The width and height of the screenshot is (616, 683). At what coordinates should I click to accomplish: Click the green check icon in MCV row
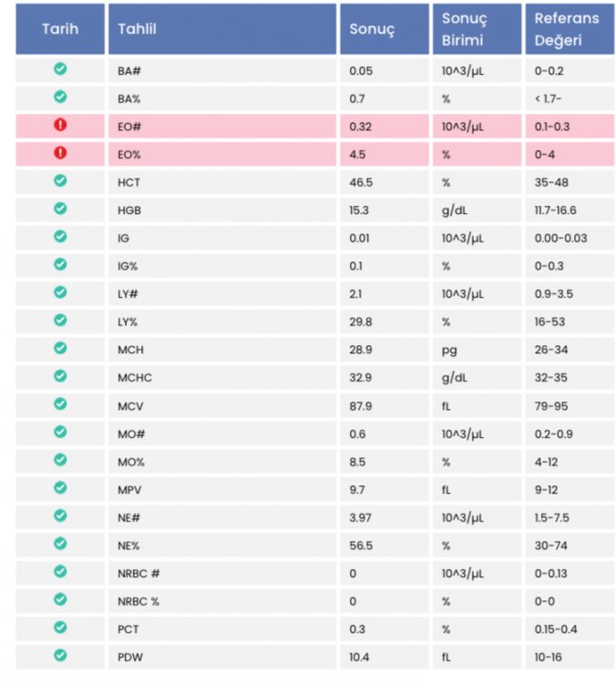60,403
